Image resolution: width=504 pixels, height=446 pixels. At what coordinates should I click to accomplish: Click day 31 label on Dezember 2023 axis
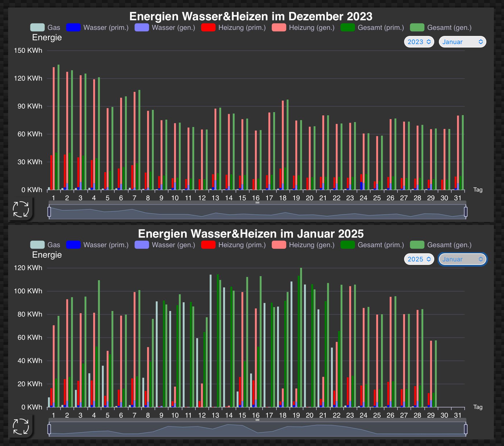point(458,198)
